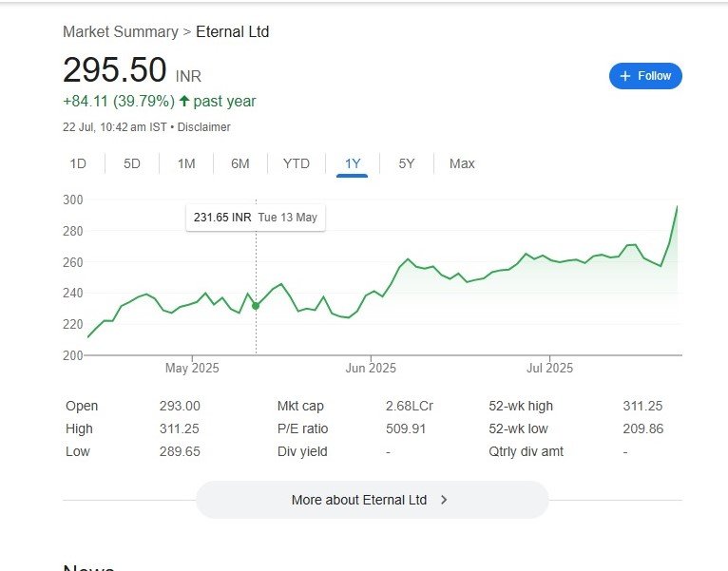
Task: Click the green up-arrow beside past year
Action: coord(184,101)
